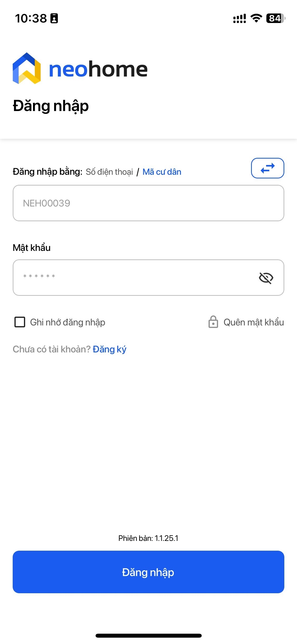Tap the Ghi nhớ đăng nhập label text
This screenshot has height=644, width=297.
(68, 322)
